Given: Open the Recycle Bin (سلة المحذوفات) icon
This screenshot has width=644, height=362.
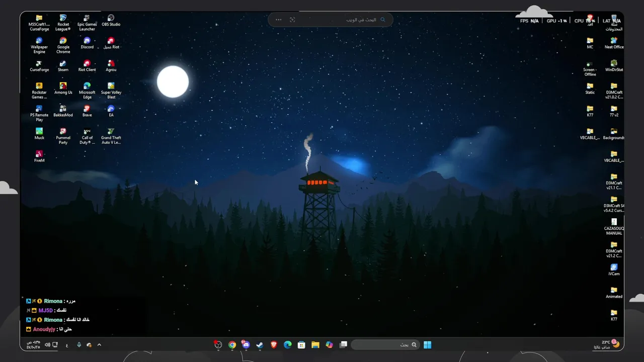Looking at the screenshot, I should point(614,23).
